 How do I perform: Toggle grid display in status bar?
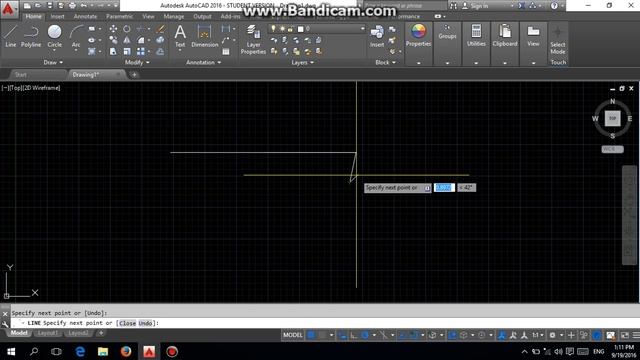pos(311,335)
